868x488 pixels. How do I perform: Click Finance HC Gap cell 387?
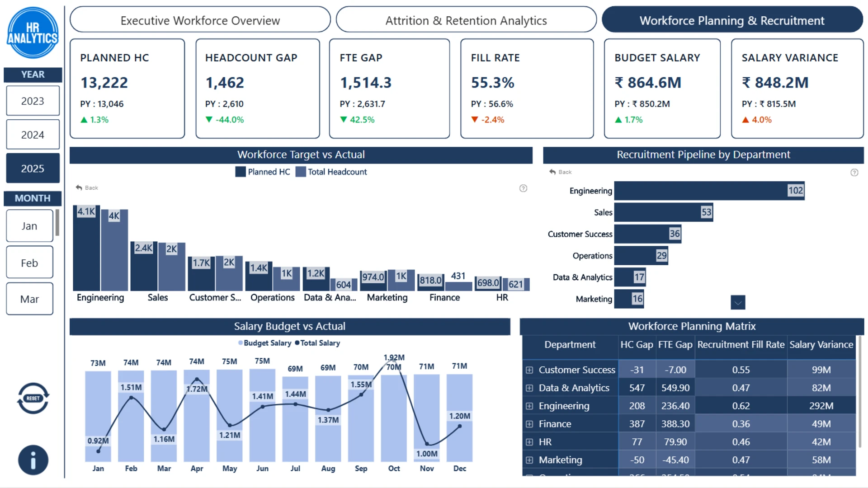pyautogui.click(x=637, y=424)
